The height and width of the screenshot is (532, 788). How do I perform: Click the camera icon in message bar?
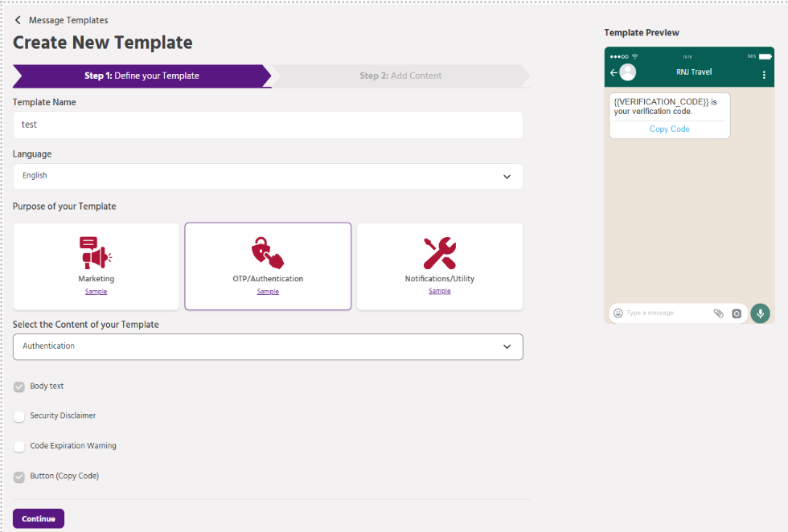click(x=737, y=313)
